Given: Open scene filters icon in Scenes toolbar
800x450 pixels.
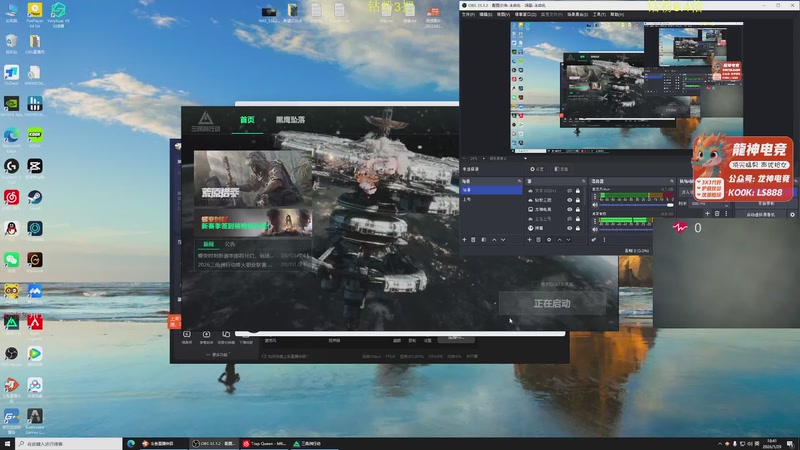Looking at the screenshot, I should (x=484, y=240).
